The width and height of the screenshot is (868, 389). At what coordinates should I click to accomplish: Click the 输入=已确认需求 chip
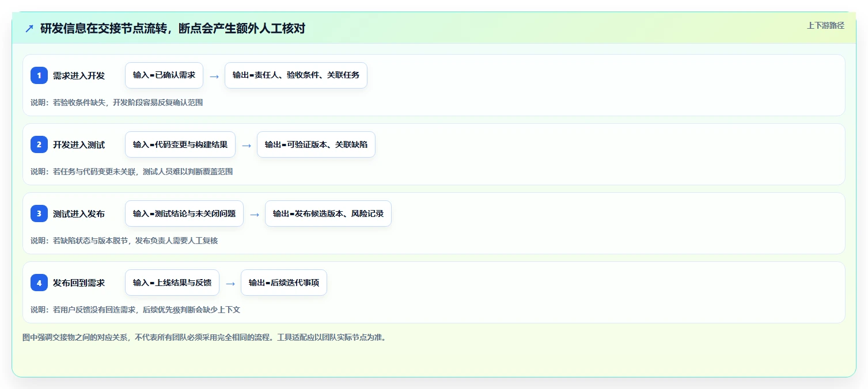(x=164, y=75)
